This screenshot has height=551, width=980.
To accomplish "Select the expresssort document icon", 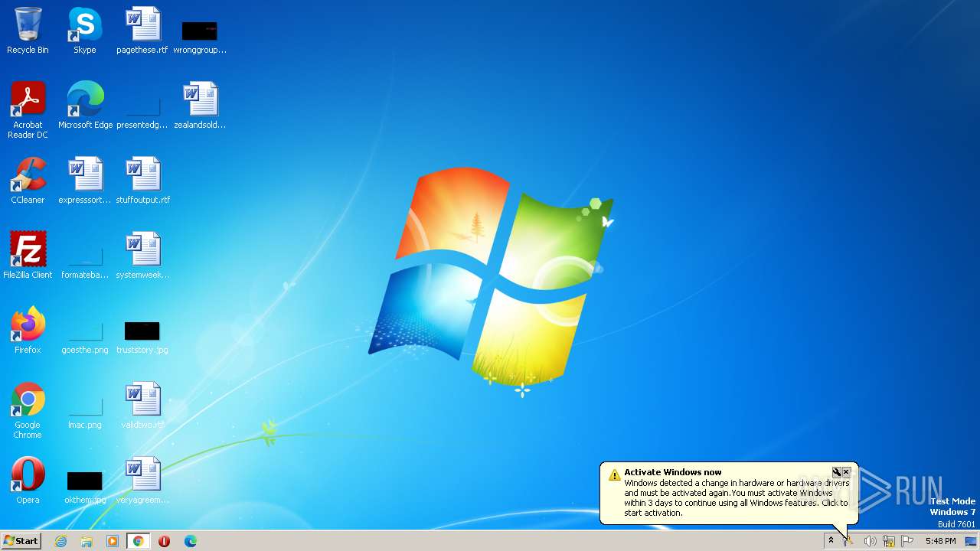I will pyautogui.click(x=85, y=181).
